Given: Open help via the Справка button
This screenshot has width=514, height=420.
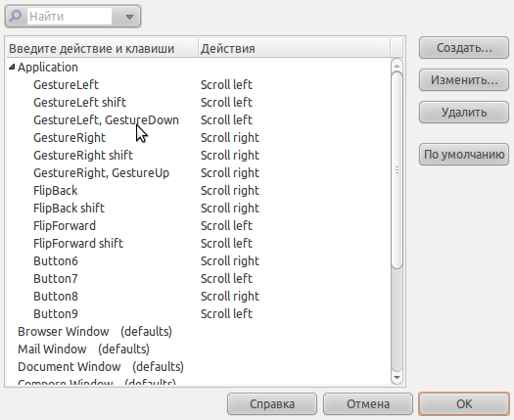Looking at the screenshot, I should [x=272, y=404].
